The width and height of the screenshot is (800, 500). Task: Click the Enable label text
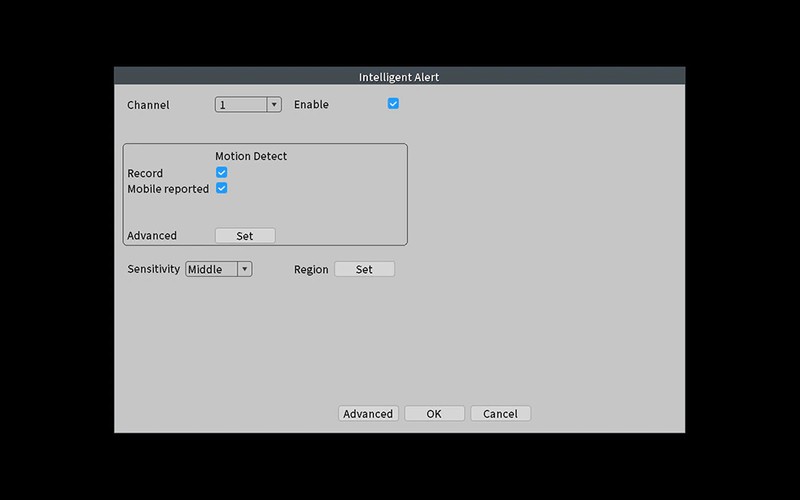point(311,105)
